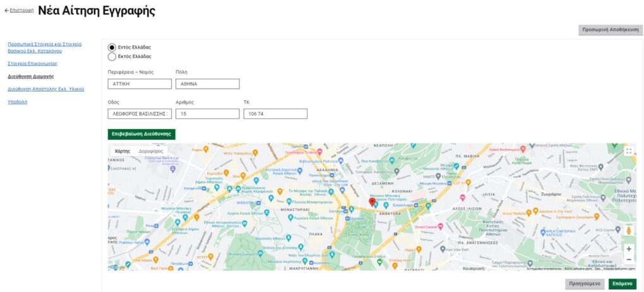Click the Επιβεβαίωση Διεύθυνσης button

(141, 134)
